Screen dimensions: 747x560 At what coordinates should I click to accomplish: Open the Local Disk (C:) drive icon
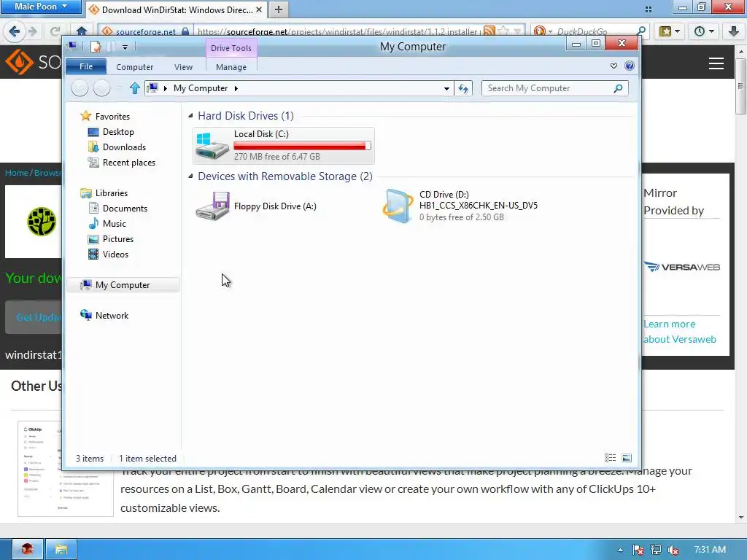(x=212, y=146)
